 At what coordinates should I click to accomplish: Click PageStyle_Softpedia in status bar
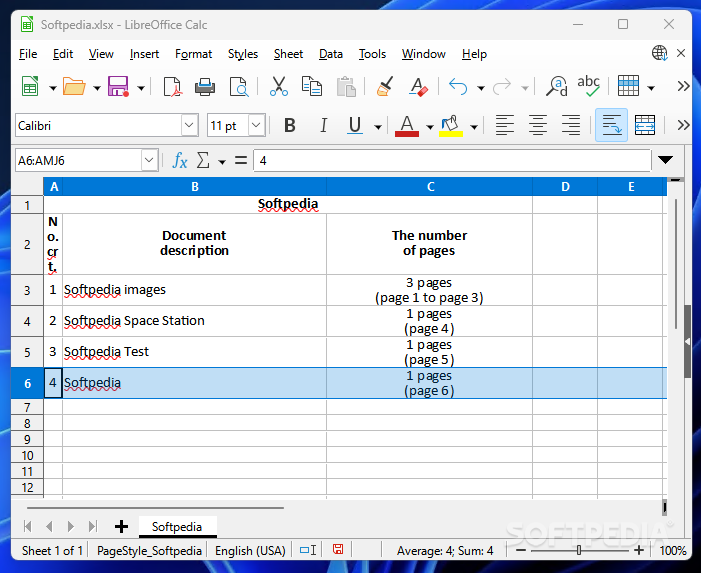149,551
